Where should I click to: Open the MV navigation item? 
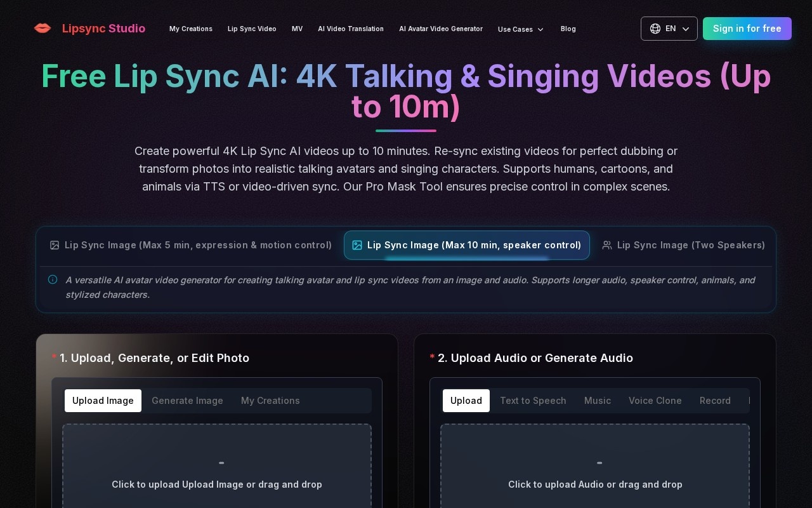297,29
